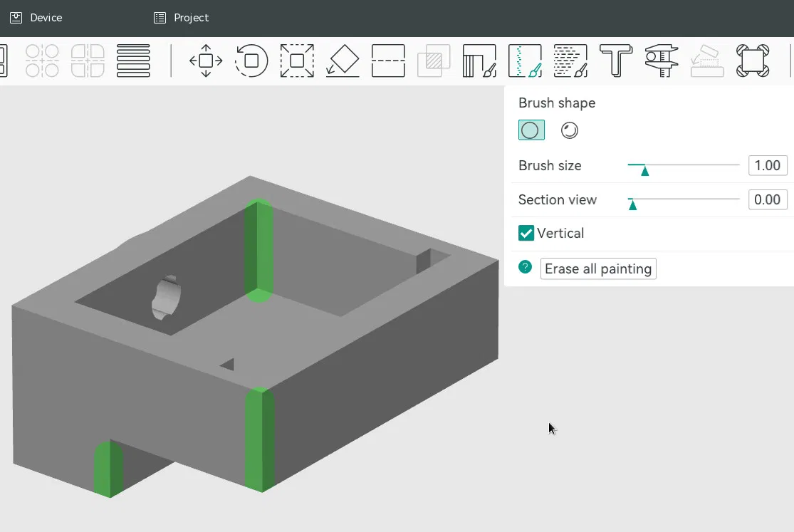The width and height of the screenshot is (794, 532).
Task: Click the greyed Assemble icon
Action: pyautogui.click(x=707, y=61)
